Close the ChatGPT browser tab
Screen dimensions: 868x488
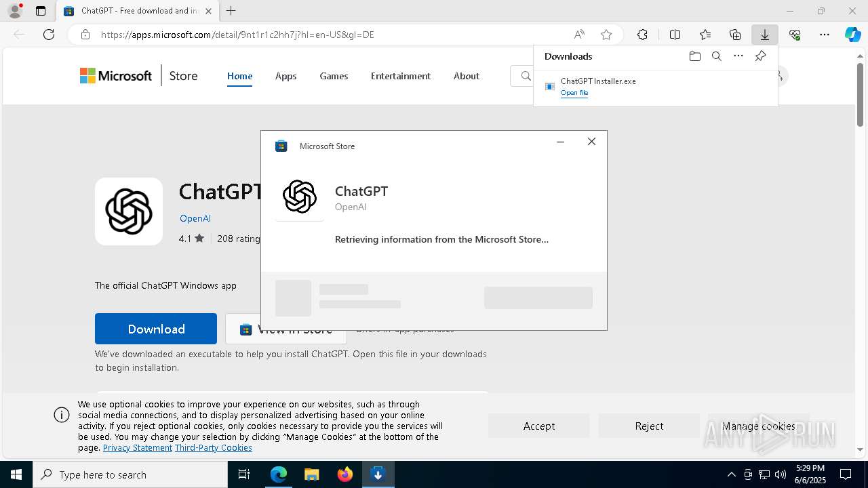(x=208, y=11)
